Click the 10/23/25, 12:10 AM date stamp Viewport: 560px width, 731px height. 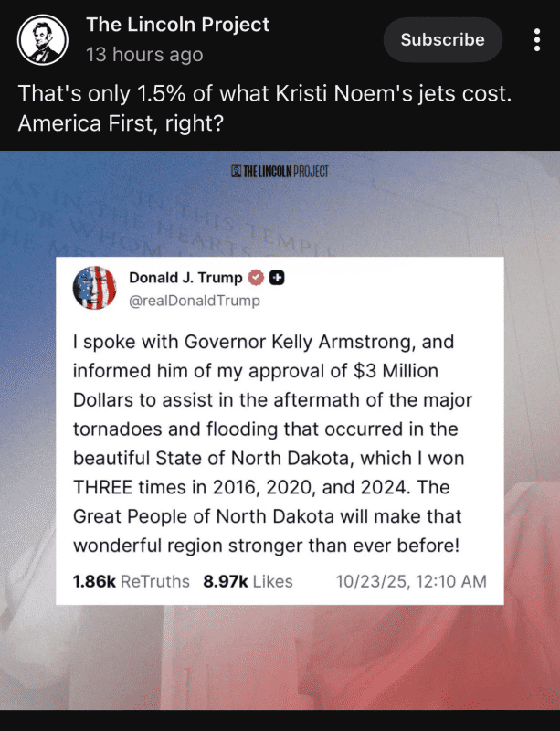411,581
